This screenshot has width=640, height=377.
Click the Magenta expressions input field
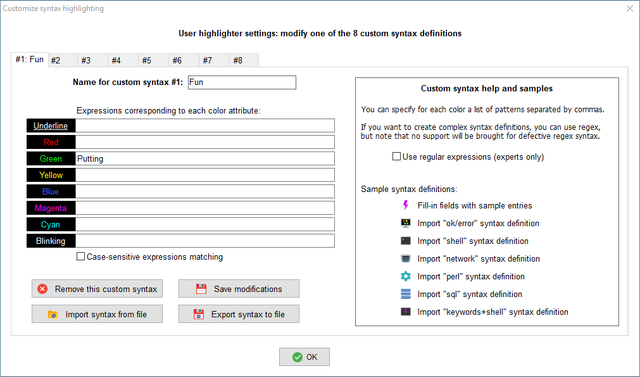click(205, 208)
